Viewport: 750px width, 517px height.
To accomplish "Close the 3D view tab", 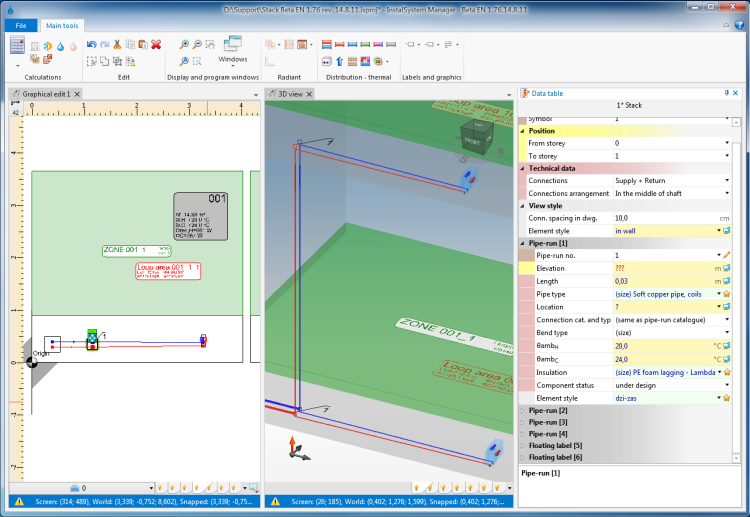I will coord(309,94).
